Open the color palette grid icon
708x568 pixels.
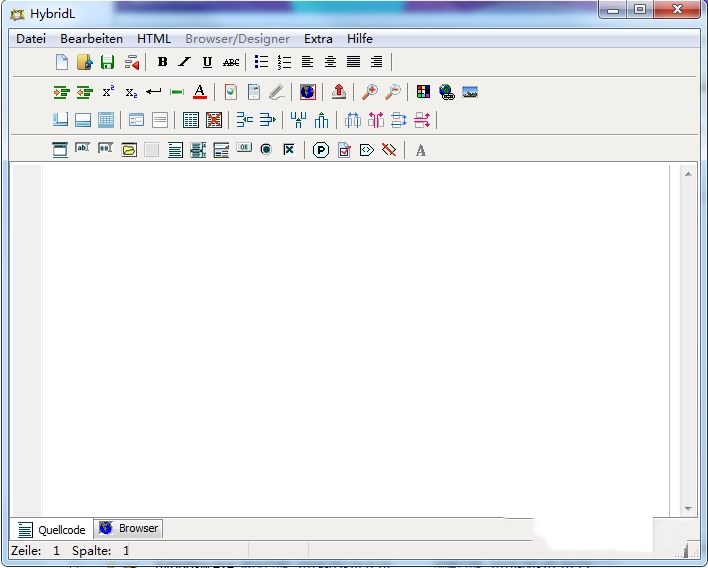[423, 92]
